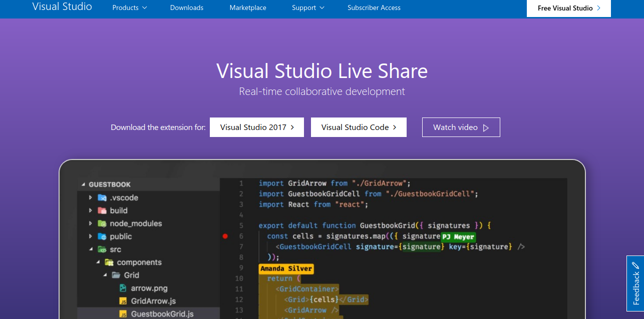Expand the public folder arrow
Viewport: 644px width, 319px height.
91,236
